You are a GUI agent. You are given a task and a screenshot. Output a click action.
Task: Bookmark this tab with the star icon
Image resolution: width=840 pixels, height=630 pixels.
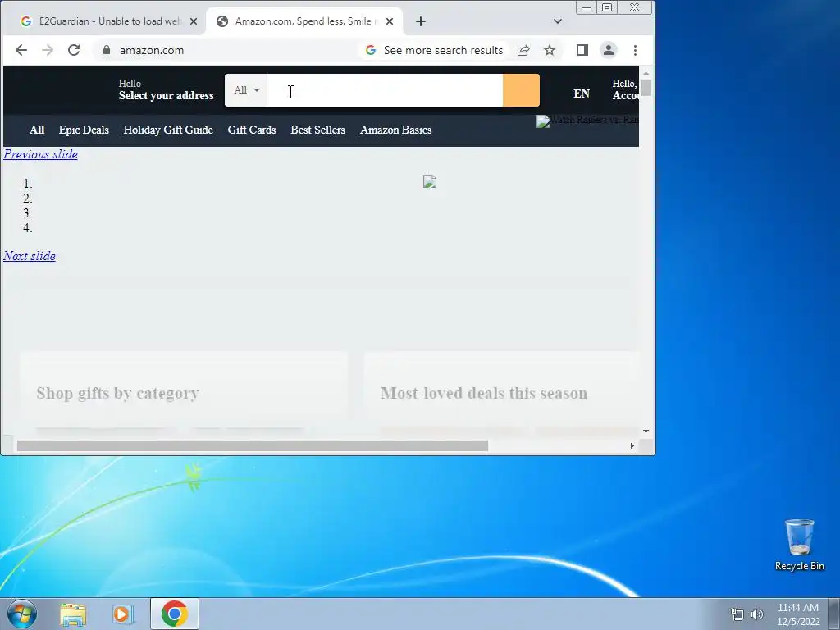(x=550, y=50)
